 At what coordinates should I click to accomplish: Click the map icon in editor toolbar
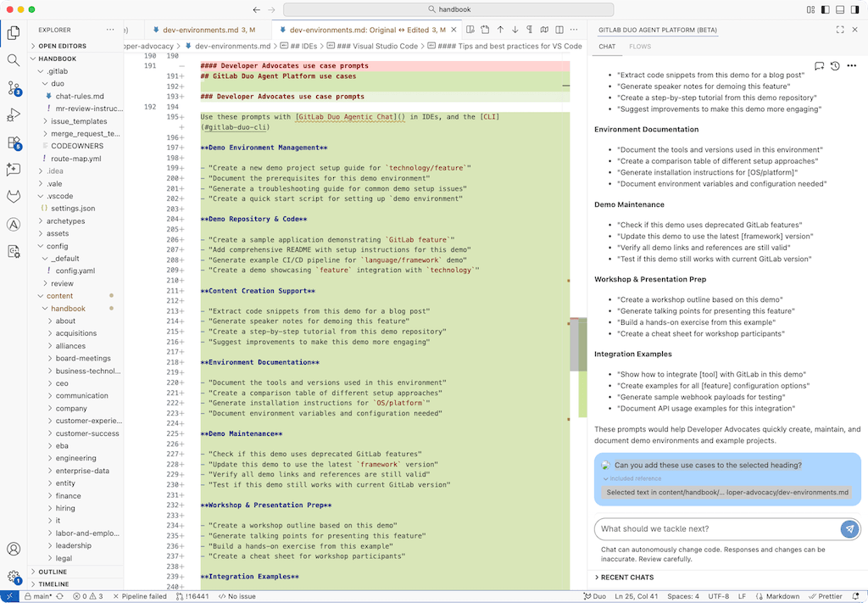[x=544, y=30]
